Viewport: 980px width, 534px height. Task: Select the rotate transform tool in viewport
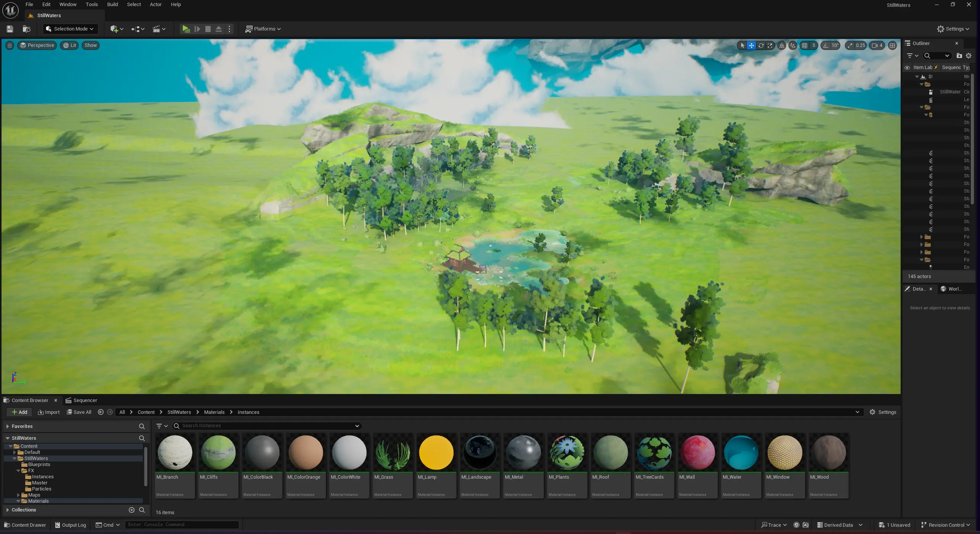tap(761, 45)
